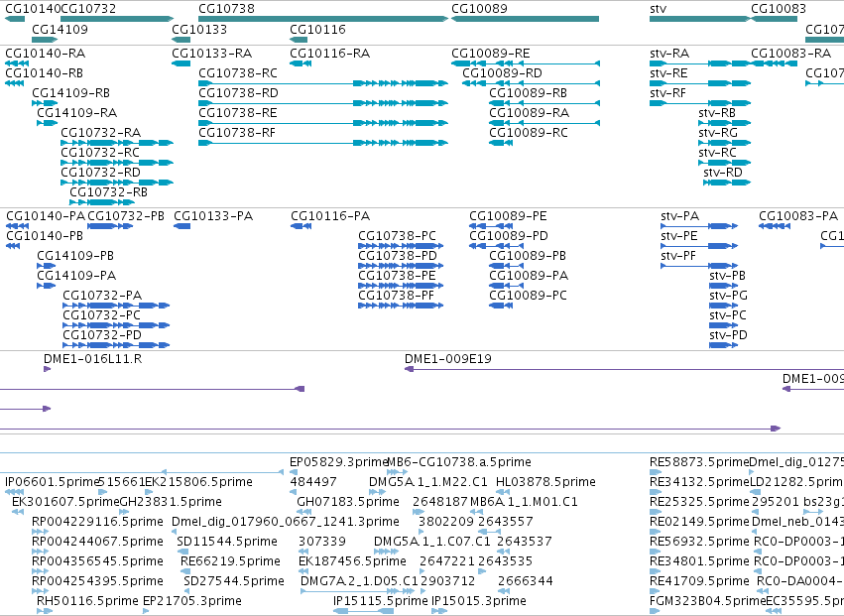Open EST HL03878.5prime

[x=545, y=482]
